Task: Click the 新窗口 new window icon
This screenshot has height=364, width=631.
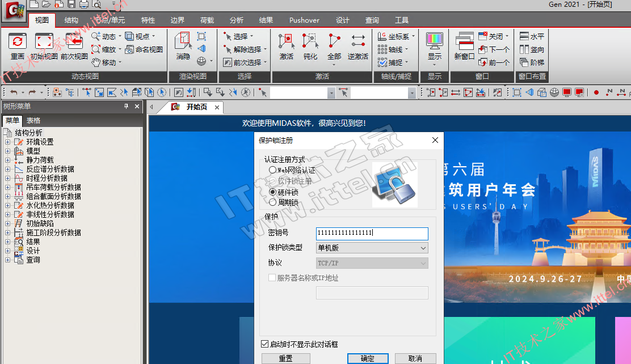Action: coord(464,41)
